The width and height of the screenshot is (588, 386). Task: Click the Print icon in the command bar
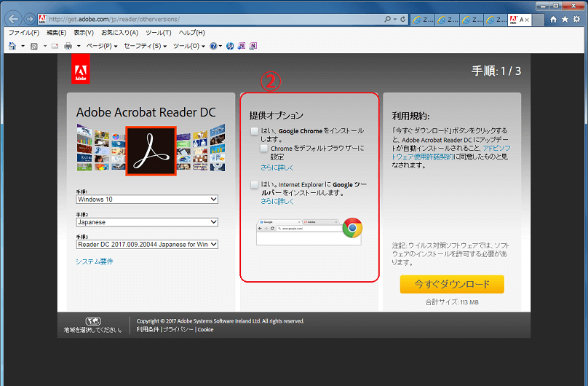click(68, 46)
